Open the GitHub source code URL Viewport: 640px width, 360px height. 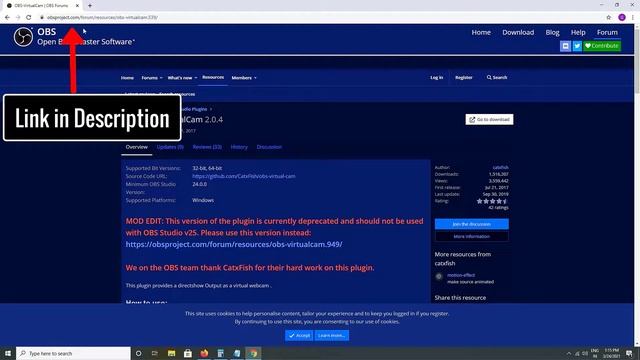pyautogui.click(x=244, y=176)
